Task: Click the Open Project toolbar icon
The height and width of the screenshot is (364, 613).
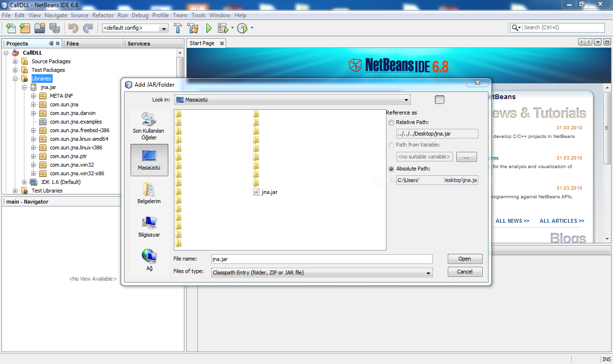Action: click(x=39, y=28)
